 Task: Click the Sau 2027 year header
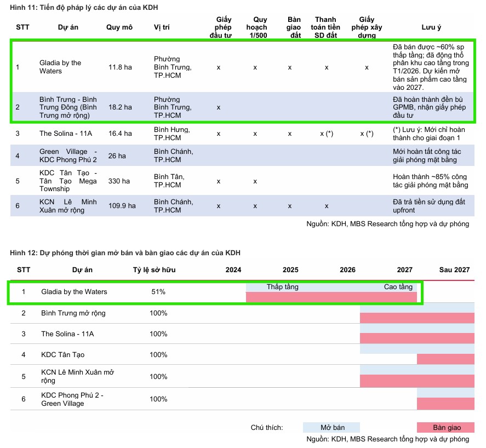click(454, 270)
